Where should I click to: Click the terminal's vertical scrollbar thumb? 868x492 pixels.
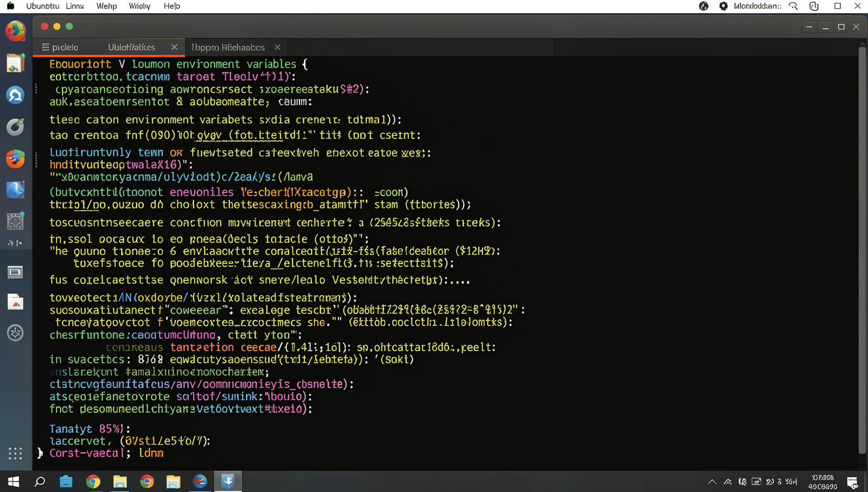pyautogui.click(x=862, y=250)
